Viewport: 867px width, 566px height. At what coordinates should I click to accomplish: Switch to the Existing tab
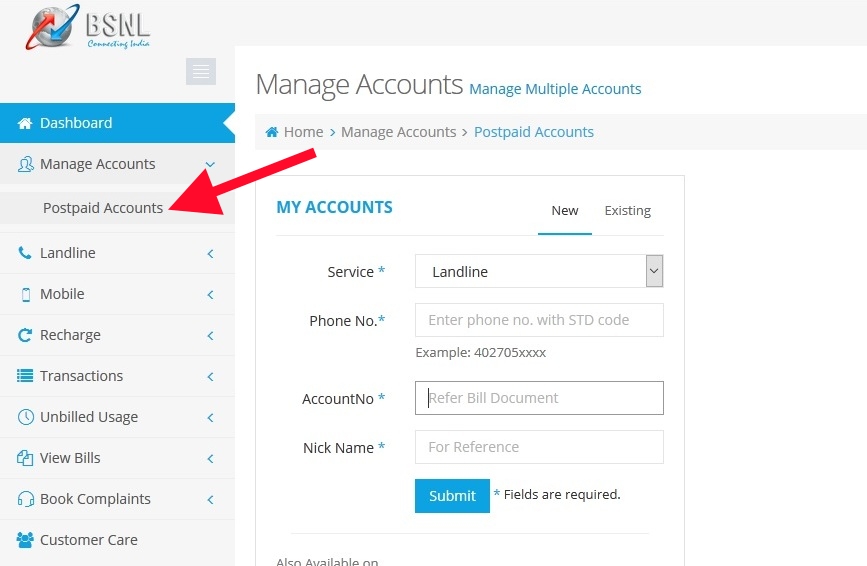click(628, 211)
